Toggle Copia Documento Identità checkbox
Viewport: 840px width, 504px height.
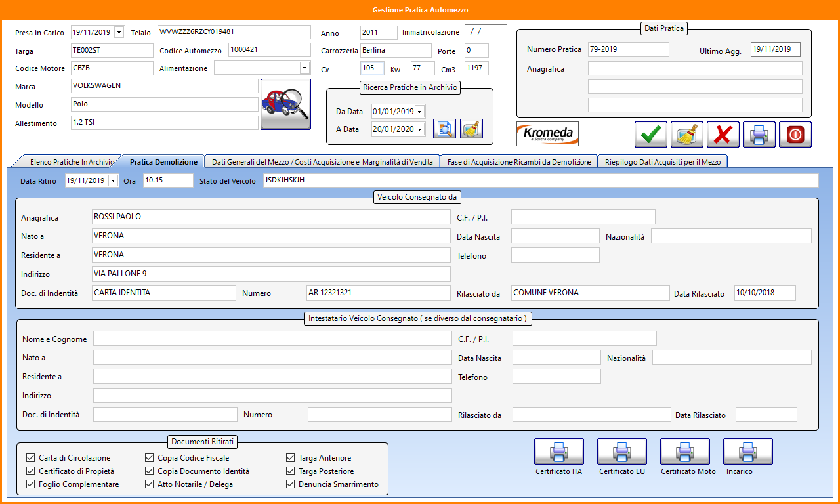149,471
